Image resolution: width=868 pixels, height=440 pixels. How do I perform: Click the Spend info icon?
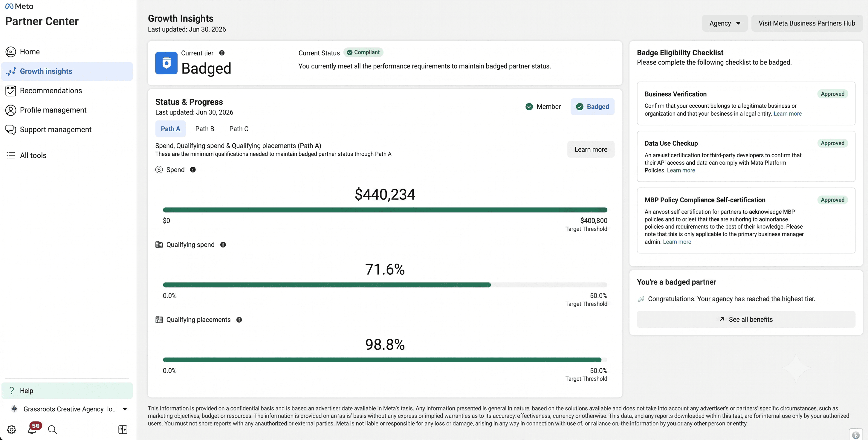193,170
